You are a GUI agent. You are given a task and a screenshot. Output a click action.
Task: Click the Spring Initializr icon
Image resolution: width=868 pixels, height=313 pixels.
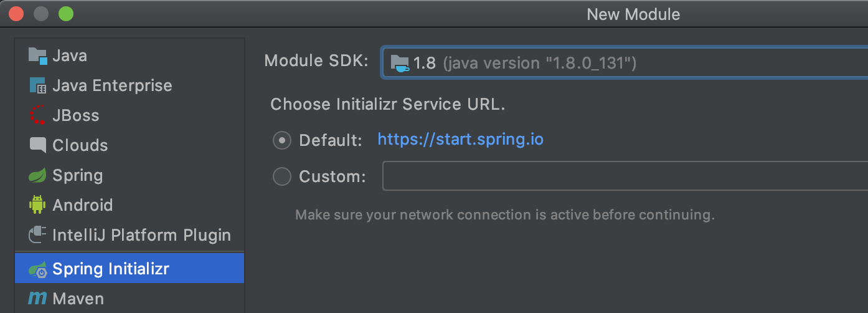[38, 269]
